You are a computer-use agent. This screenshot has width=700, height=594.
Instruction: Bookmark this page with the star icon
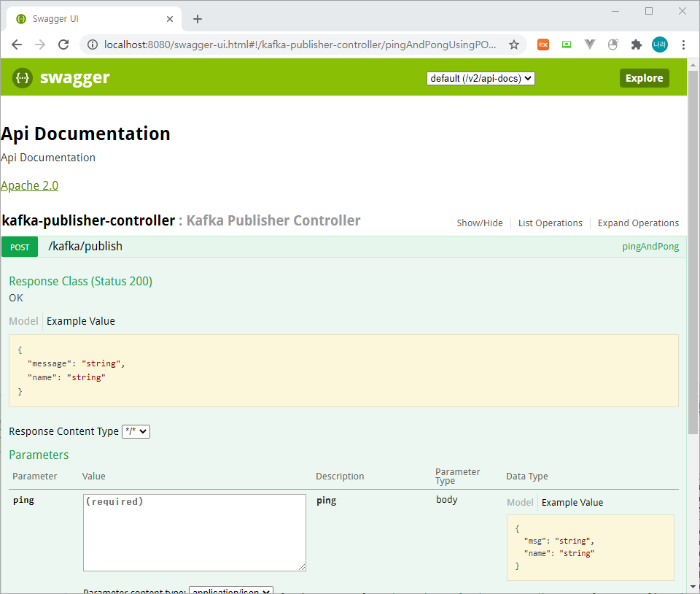(514, 45)
